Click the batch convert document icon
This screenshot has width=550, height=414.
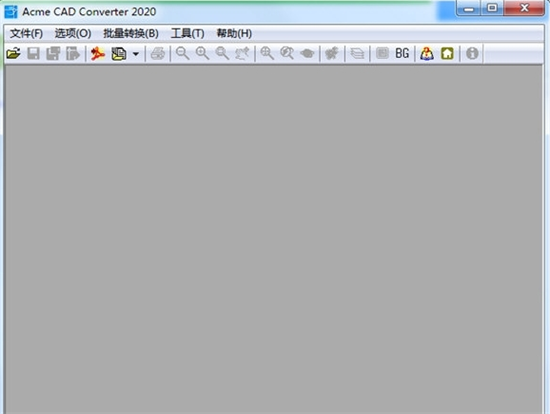click(x=119, y=54)
